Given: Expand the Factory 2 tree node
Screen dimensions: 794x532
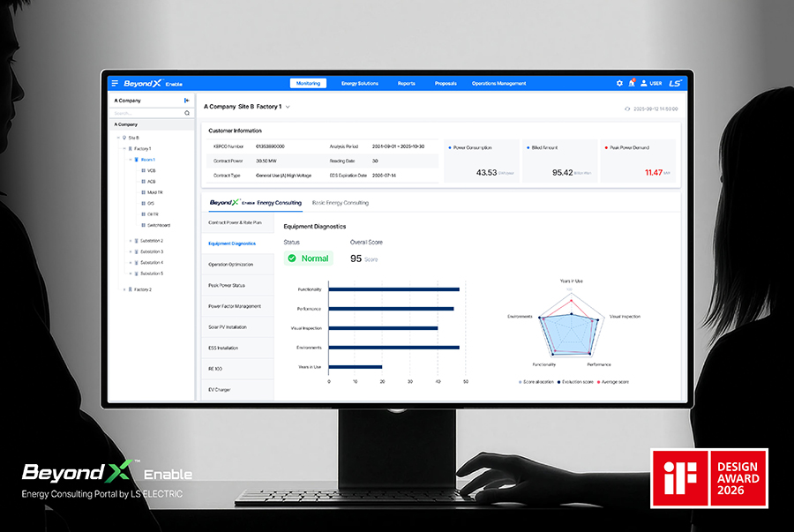Looking at the screenshot, I should click(x=124, y=289).
